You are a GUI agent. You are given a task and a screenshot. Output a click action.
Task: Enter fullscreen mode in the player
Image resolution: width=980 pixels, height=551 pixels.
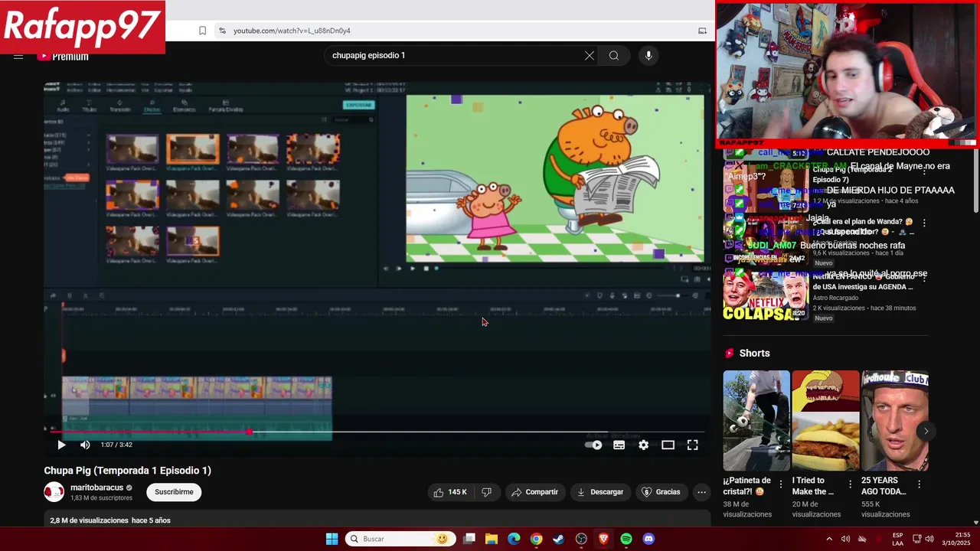click(x=692, y=445)
